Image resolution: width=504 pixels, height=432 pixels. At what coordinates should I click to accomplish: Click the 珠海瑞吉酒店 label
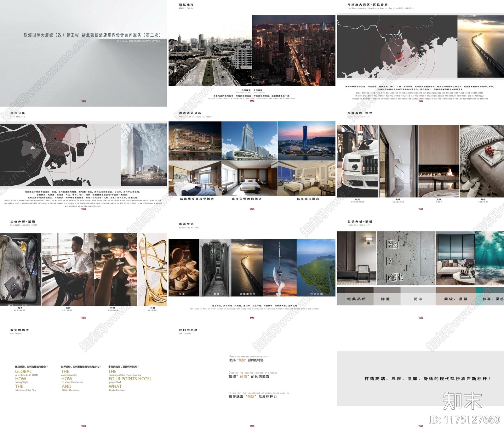[308, 199]
